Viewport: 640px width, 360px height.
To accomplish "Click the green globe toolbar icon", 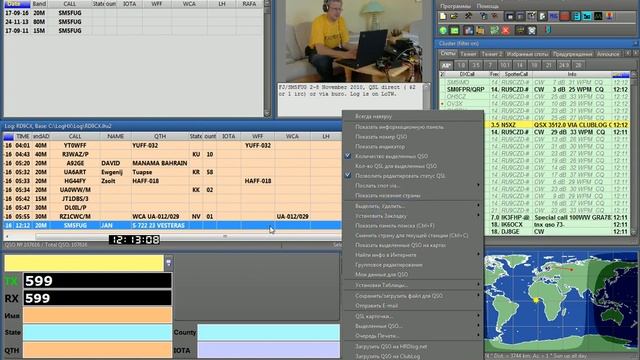I will (x=443, y=30).
